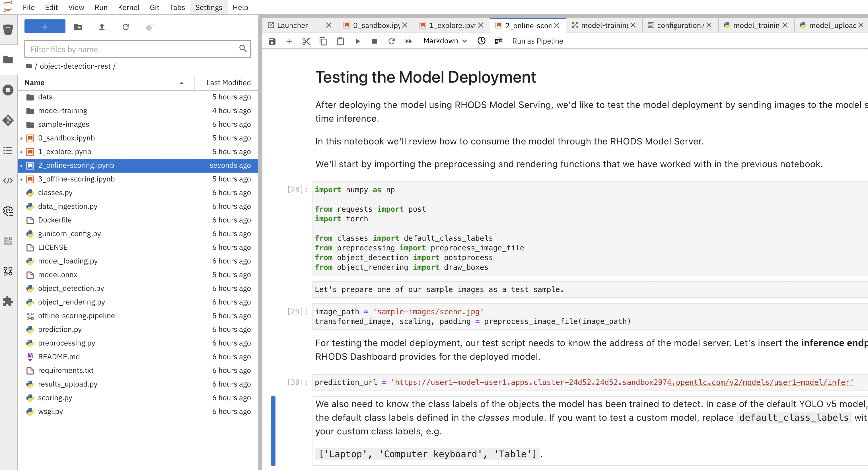Click the git icon in notebook toolbar
The width and height of the screenshot is (868, 470).
(x=498, y=41)
